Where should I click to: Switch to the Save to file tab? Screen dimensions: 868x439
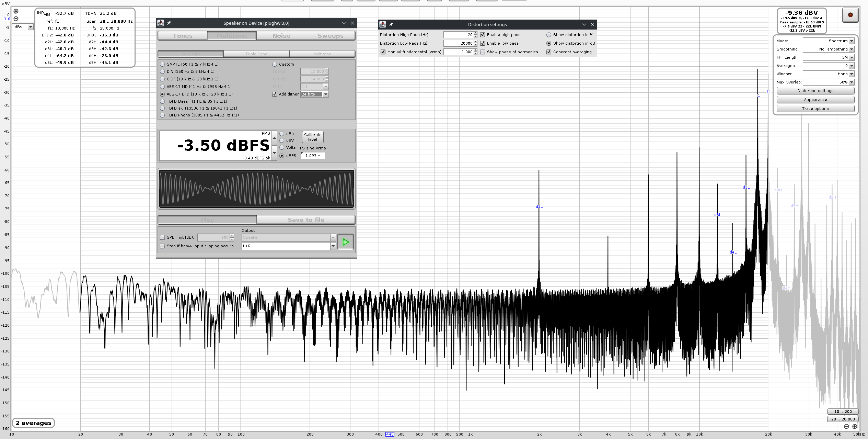[x=306, y=220]
